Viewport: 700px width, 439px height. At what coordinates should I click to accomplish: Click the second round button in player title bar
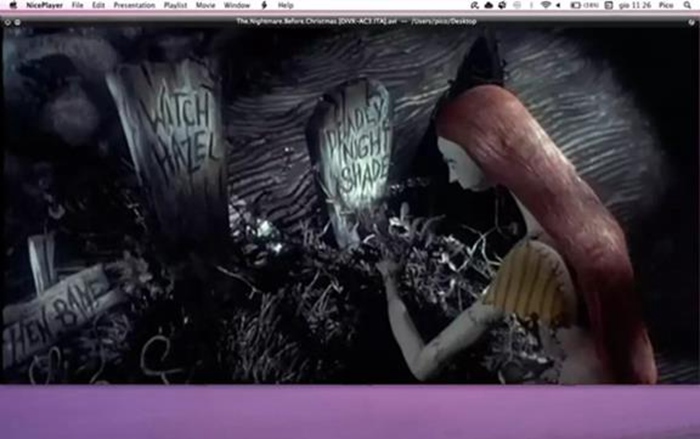(17, 22)
